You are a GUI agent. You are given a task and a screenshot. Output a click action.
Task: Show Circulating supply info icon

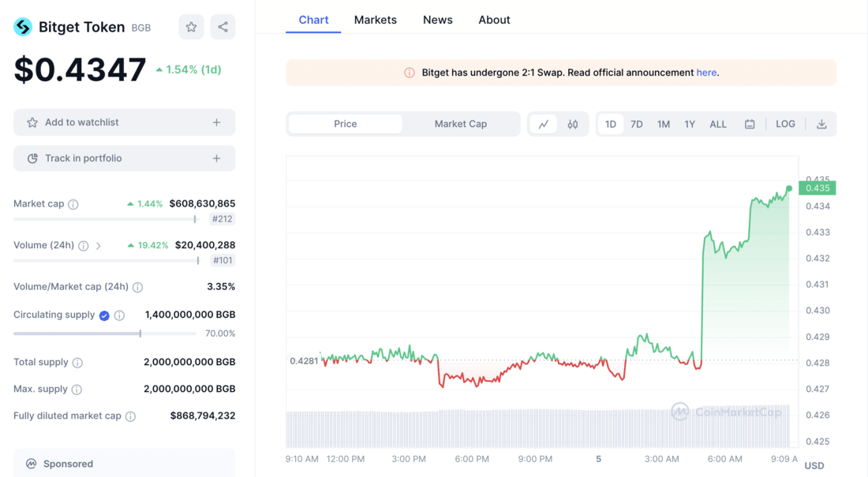[x=120, y=315]
